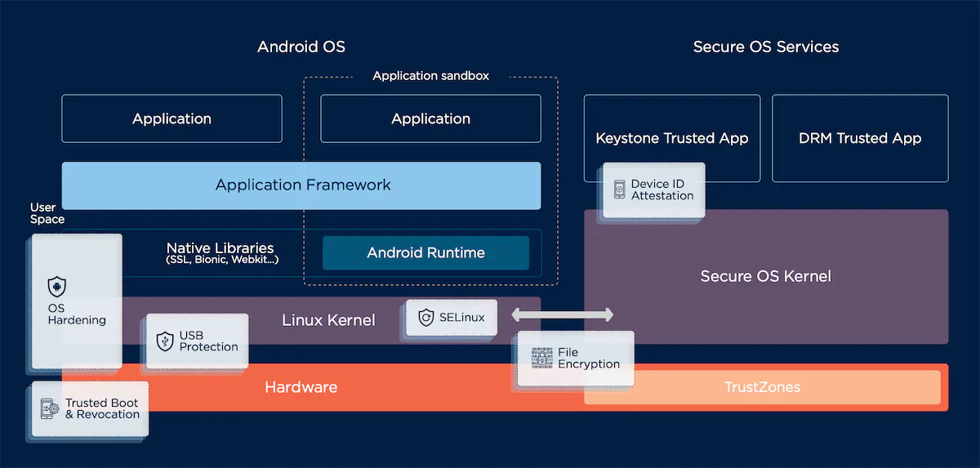Select the Keystone Trusted App box
The image size is (980, 468).
point(672,138)
